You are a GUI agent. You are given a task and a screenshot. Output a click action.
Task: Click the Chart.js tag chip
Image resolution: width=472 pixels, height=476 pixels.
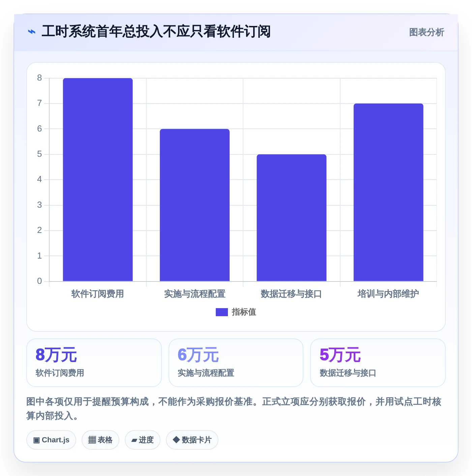(51, 440)
